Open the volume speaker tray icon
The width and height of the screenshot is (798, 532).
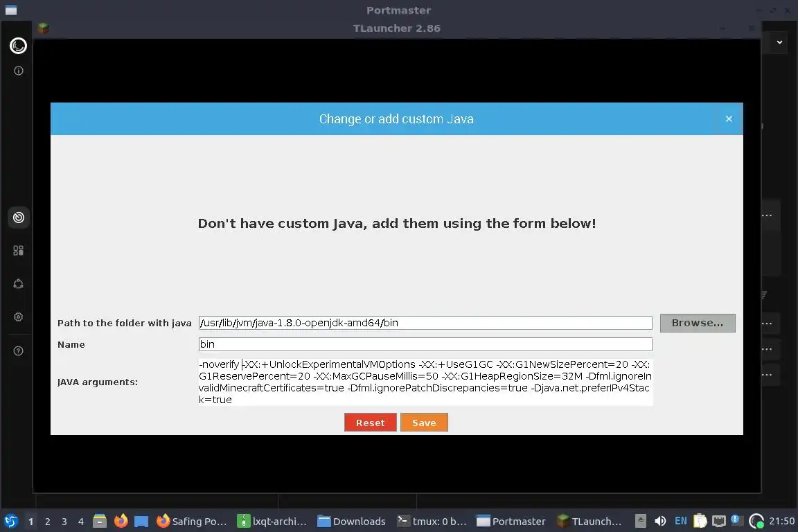pyautogui.click(x=660, y=521)
